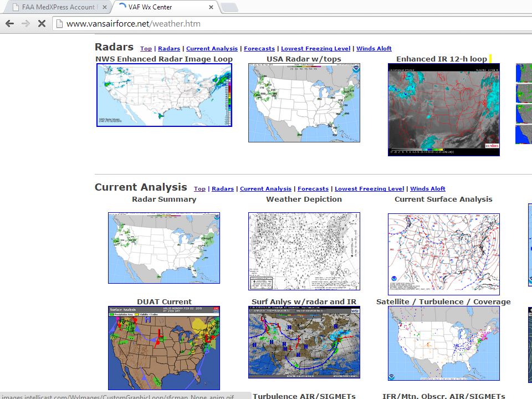The width and height of the screenshot is (532, 399).
Task: Open the Weather Depiction chart
Action: 304,251
